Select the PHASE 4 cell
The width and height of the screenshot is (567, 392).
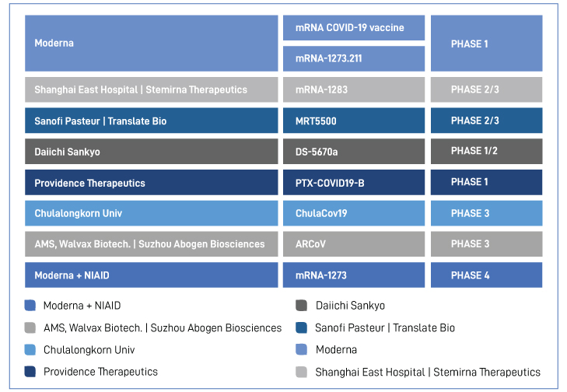486,275
